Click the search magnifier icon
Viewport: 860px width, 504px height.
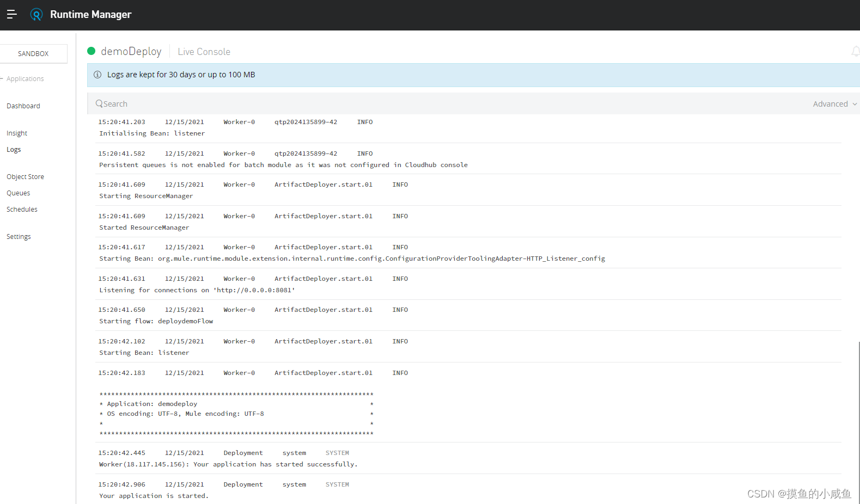[x=99, y=103]
